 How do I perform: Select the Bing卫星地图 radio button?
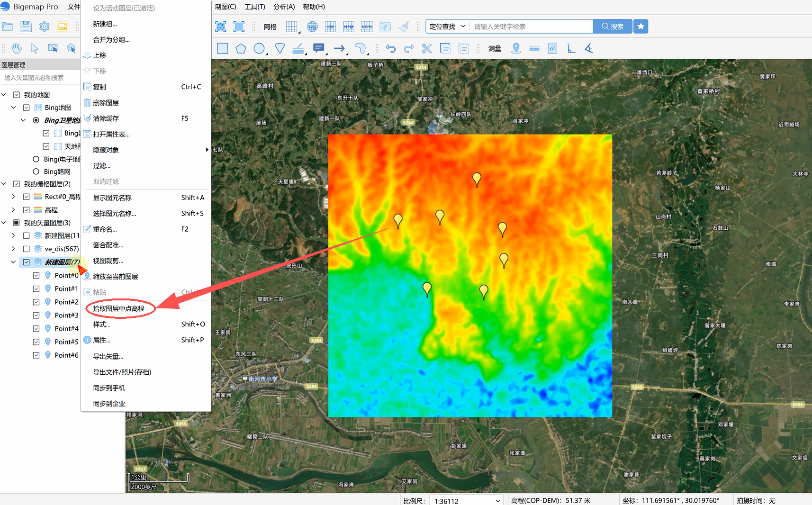[x=36, y=120]
